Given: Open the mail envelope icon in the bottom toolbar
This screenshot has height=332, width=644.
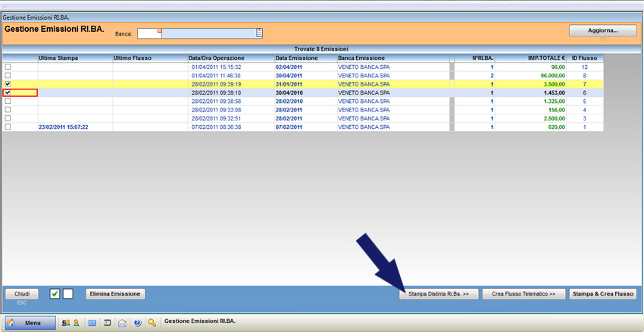Looking at the screenshot, I should point(122,323).
